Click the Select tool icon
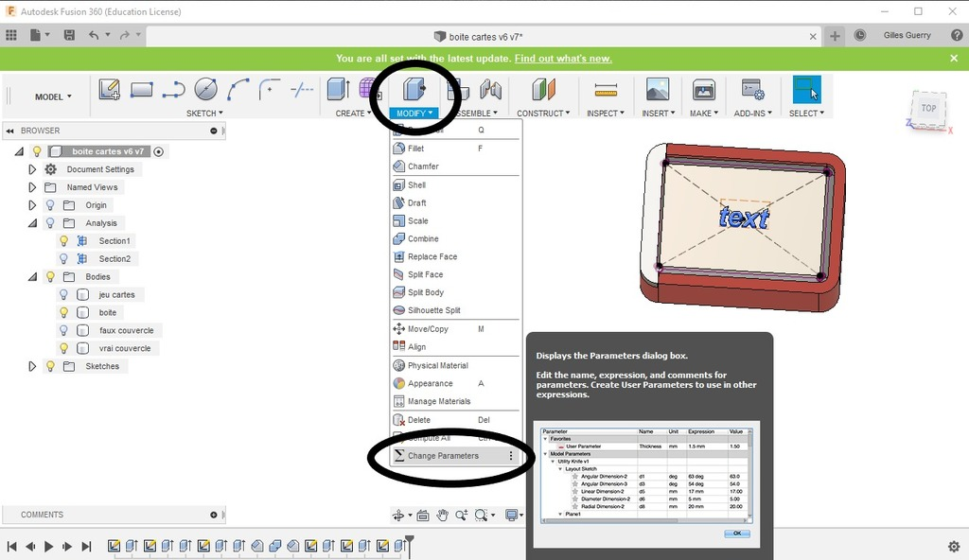The width and height of the screenshot is (969, 560). click(x=806, y=90)
